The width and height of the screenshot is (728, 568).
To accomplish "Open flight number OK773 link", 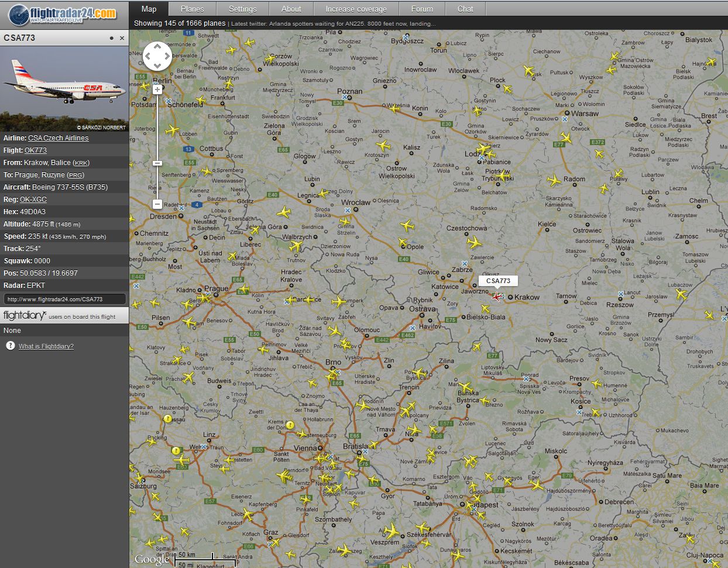I will (36, 150).
